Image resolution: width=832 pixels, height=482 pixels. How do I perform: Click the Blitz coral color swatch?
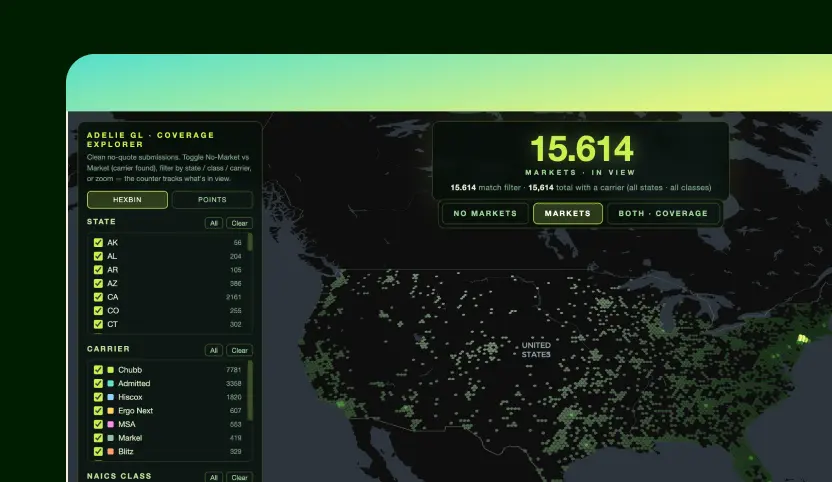click(111, 452)
